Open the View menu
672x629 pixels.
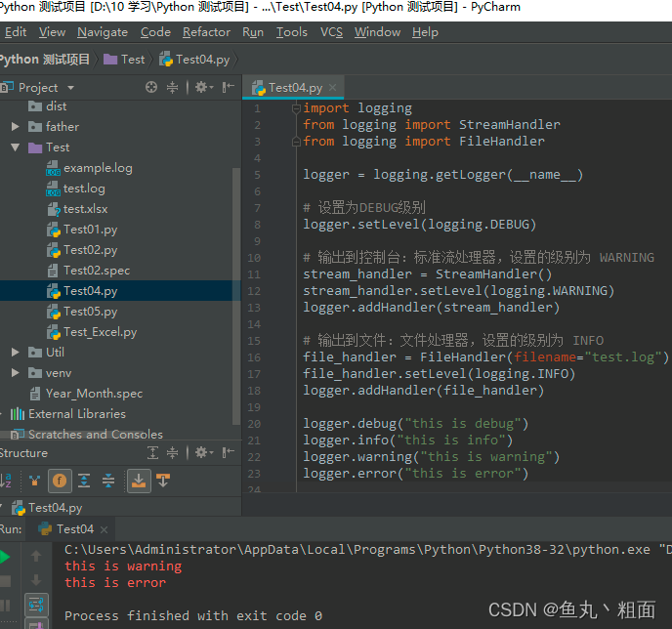point(53,32)
